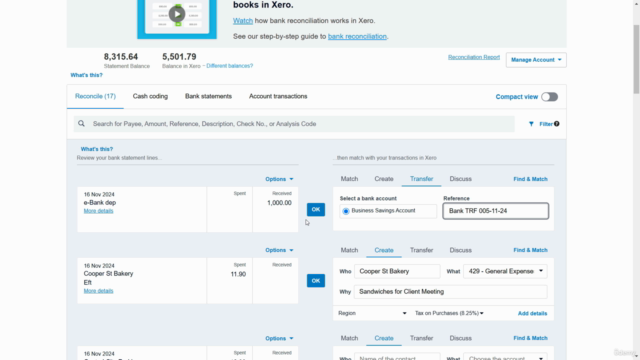Open the Region dropdown
640x360 pixels.
372,313
